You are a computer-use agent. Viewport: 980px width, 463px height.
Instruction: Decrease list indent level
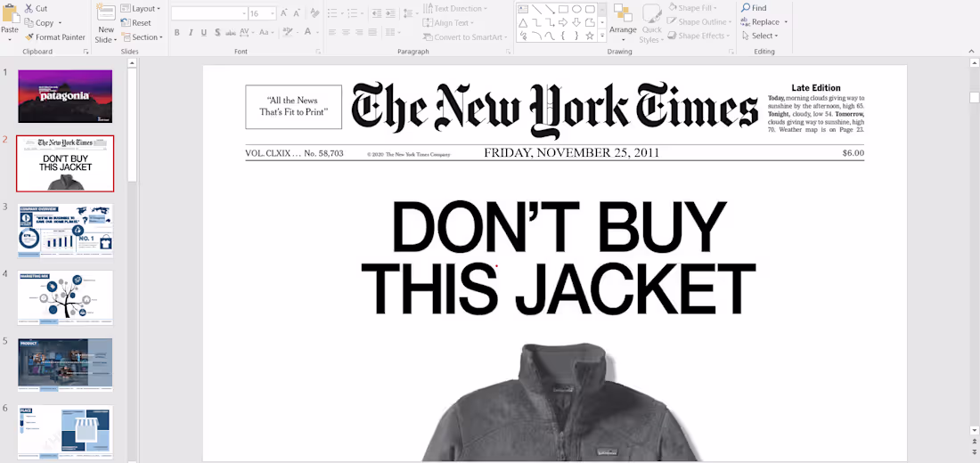click(x=376, y=13)
